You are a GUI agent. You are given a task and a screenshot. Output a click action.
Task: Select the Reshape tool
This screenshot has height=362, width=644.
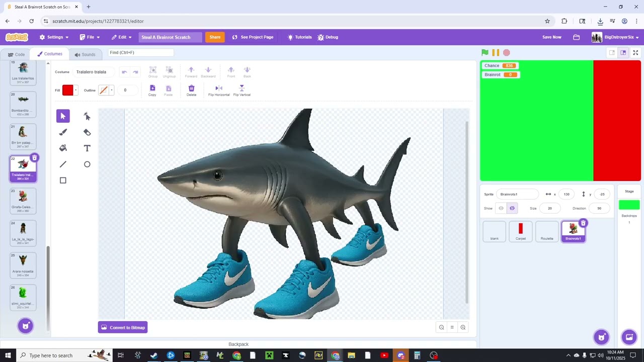pos(87,116)
